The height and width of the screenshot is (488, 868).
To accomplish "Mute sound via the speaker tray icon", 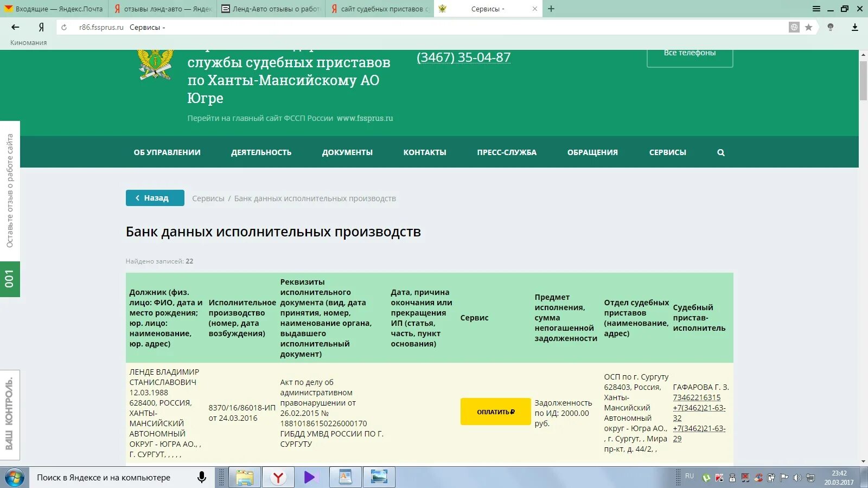I will pyautogui.click(x=797, y=478).
